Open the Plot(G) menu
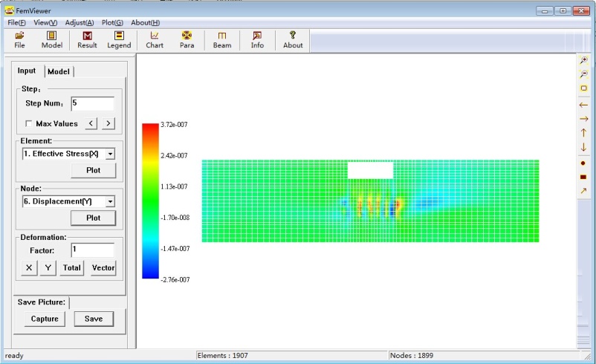Image resolution: width=596 pixels, height=364 pixels. pyautogui.click(x=112, y=22)
